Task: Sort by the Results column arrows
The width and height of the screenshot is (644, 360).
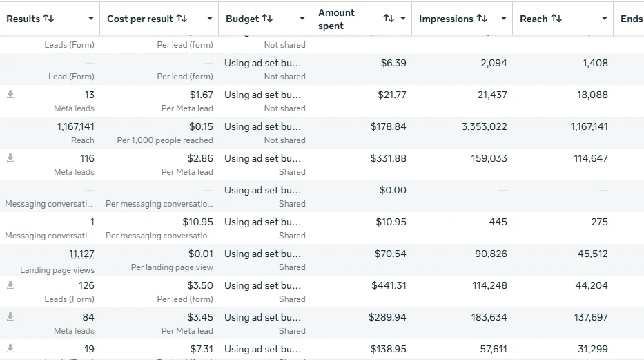Action: [x=48, y=19]
